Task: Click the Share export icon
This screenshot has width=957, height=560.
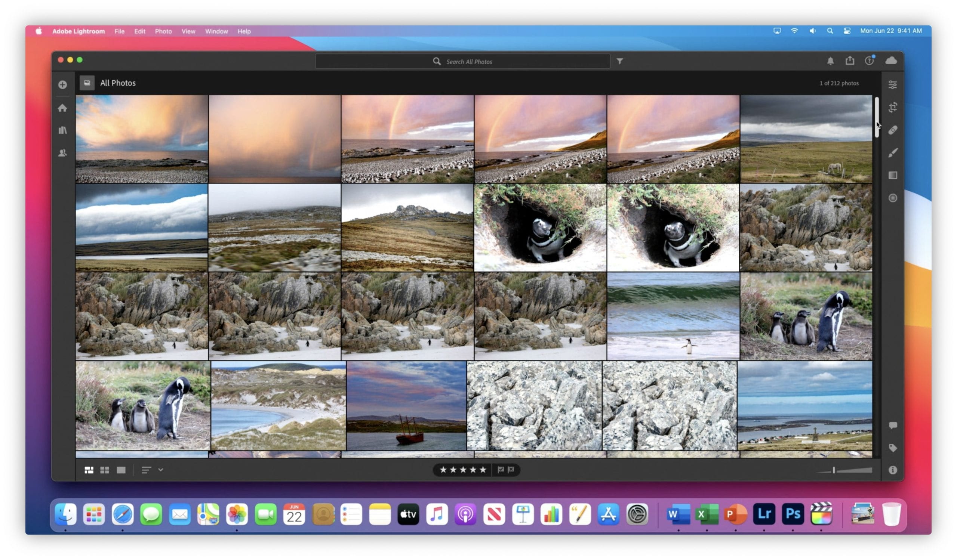Action: pos(850,61)
